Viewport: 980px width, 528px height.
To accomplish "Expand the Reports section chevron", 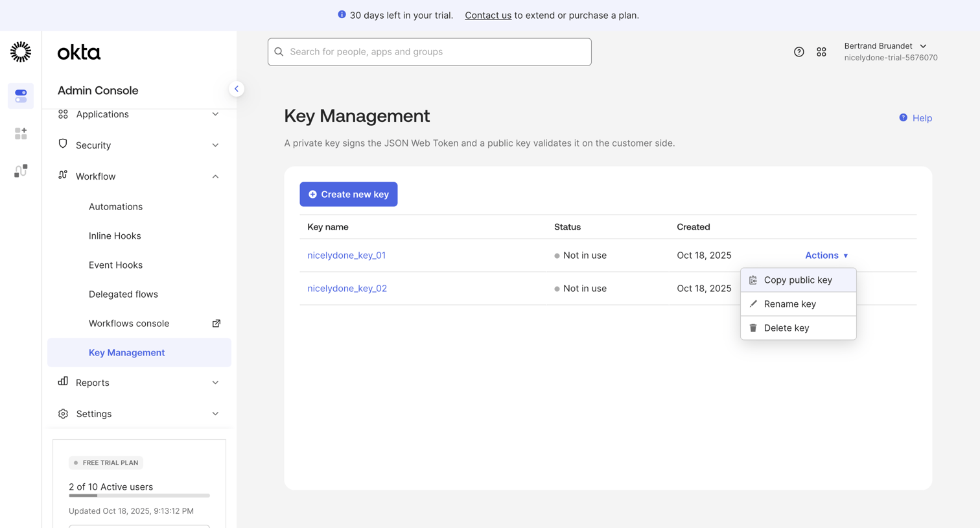I will click(x=215, y=383).
